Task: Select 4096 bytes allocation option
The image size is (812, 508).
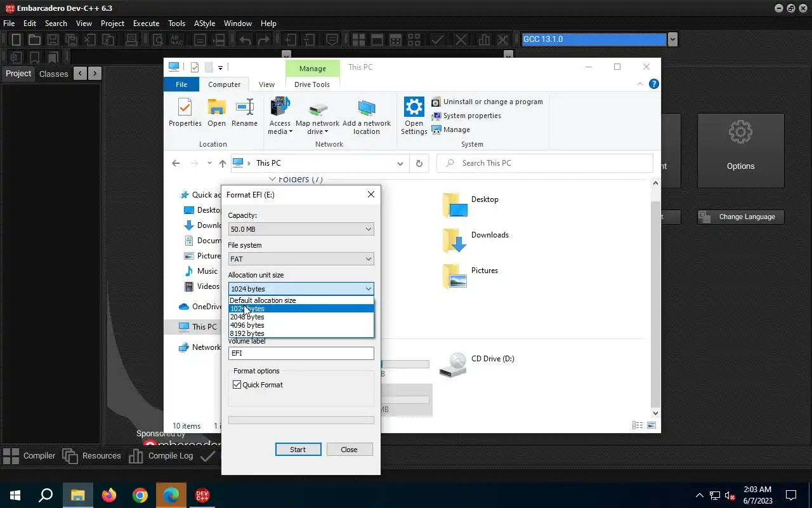Action: pos(301,325)
